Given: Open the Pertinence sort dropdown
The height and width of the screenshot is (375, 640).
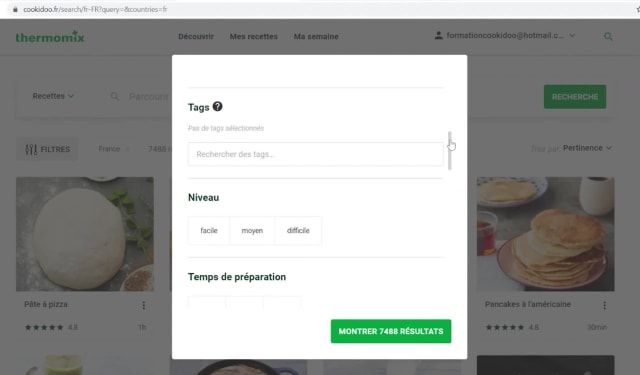Looking at the screenshot, I should 587,148.
